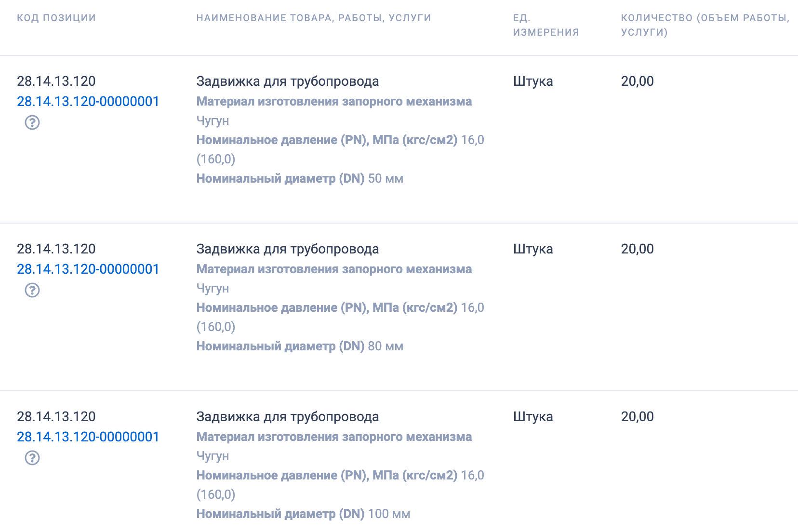The height and width of the screenshot is (532, 798).
Task: Select code 28.14.13.120 above the DN 50 мм link
Action: [x=56, y=81]
